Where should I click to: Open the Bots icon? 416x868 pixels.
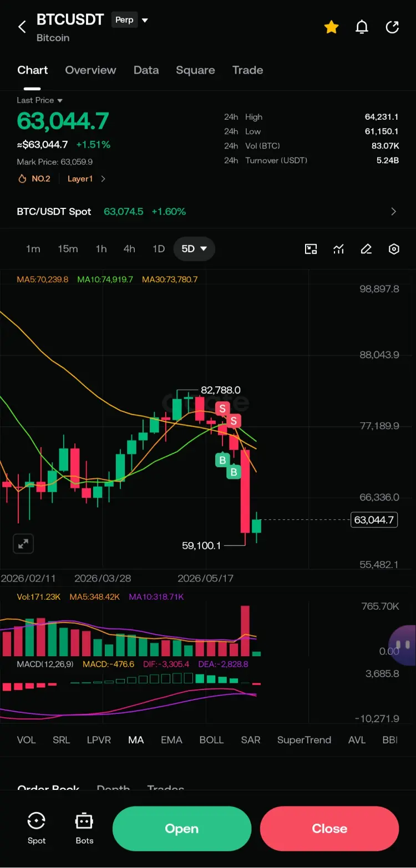(84, 829)
